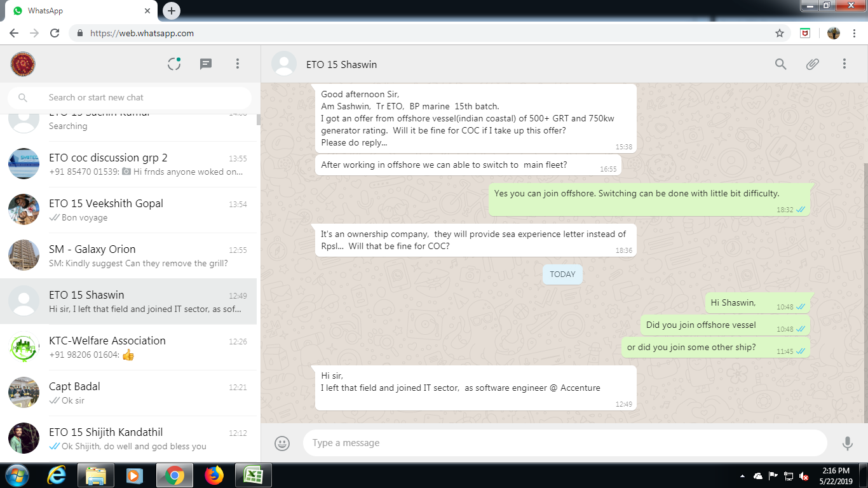Click the paperclip attach icon
868x488 pixels.
tap(812, 64)
